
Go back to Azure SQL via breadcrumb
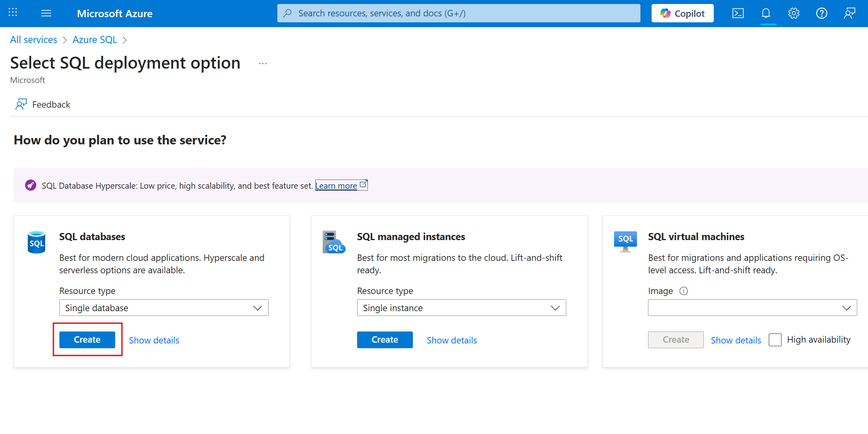pos(95,39)
